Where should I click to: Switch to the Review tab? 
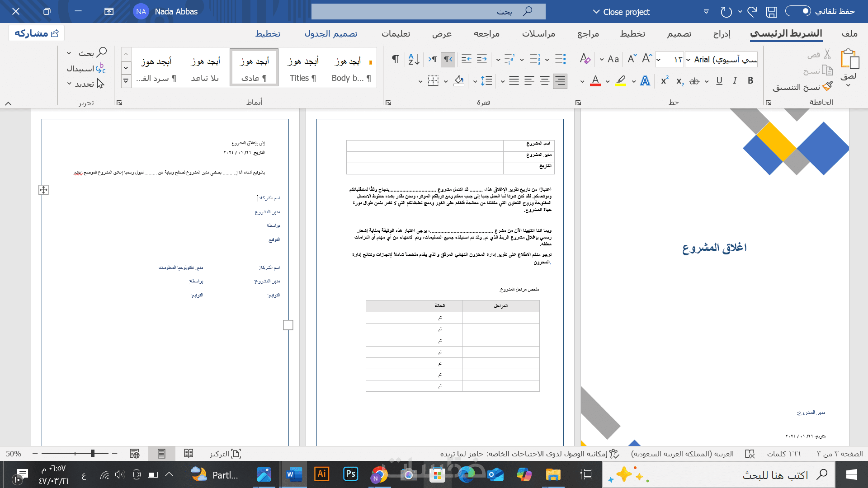click(486, 34)
